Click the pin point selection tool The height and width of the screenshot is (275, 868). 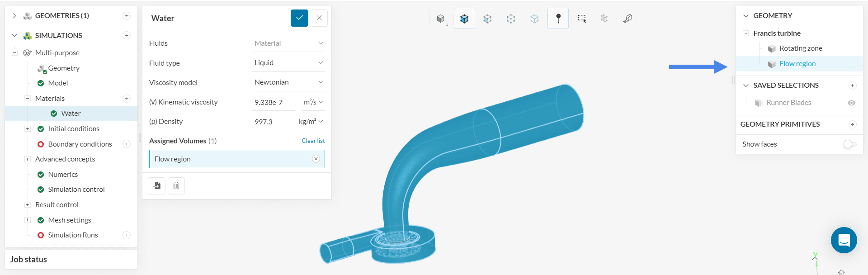558,19
